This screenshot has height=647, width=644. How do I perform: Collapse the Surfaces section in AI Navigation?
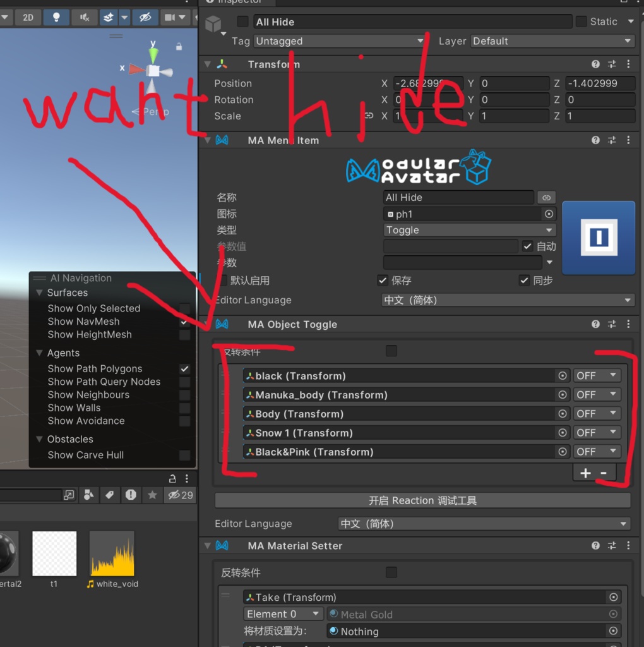40,293
